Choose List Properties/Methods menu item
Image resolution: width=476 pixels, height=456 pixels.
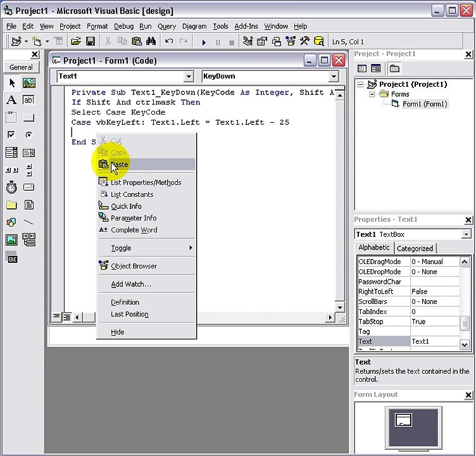tap(146, 182)
